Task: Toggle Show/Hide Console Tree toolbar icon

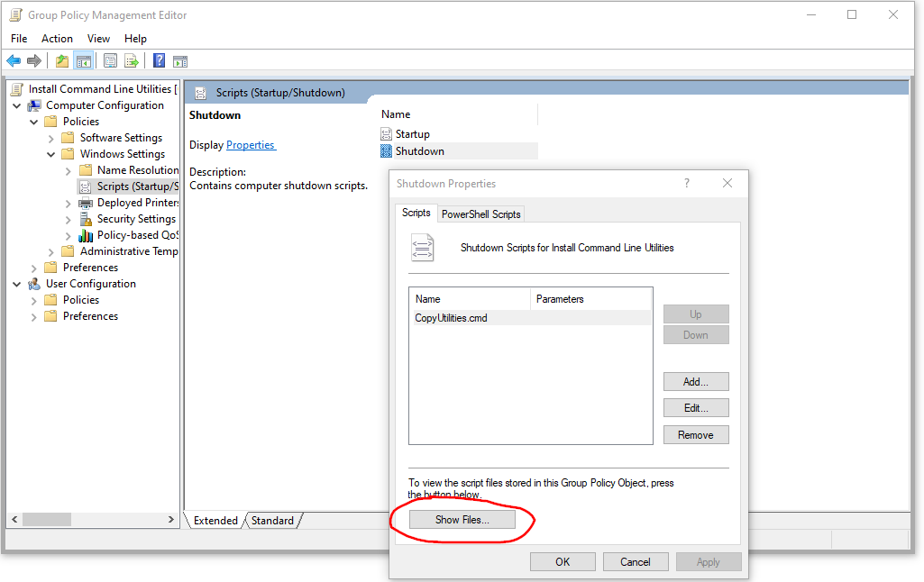Action: 84,60
